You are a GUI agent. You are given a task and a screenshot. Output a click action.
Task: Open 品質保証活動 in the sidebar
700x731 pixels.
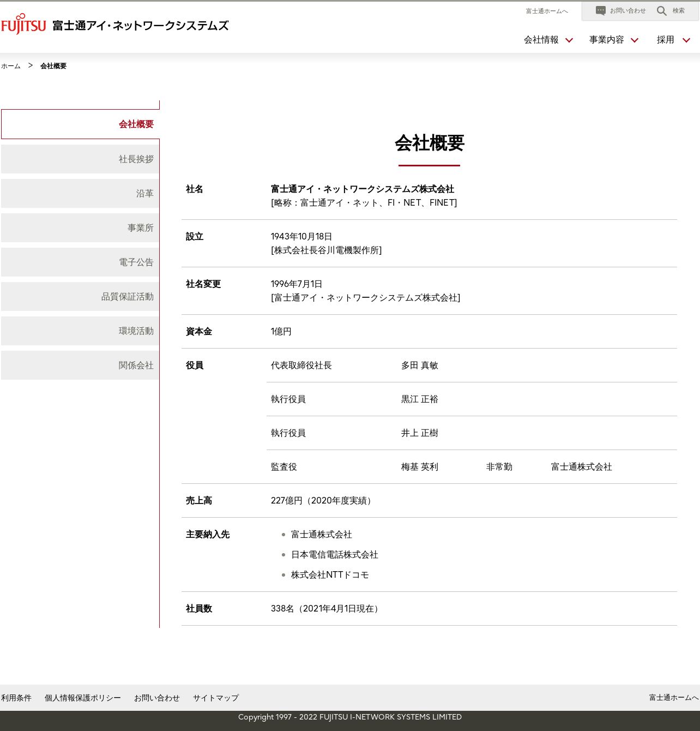(80, 297)
